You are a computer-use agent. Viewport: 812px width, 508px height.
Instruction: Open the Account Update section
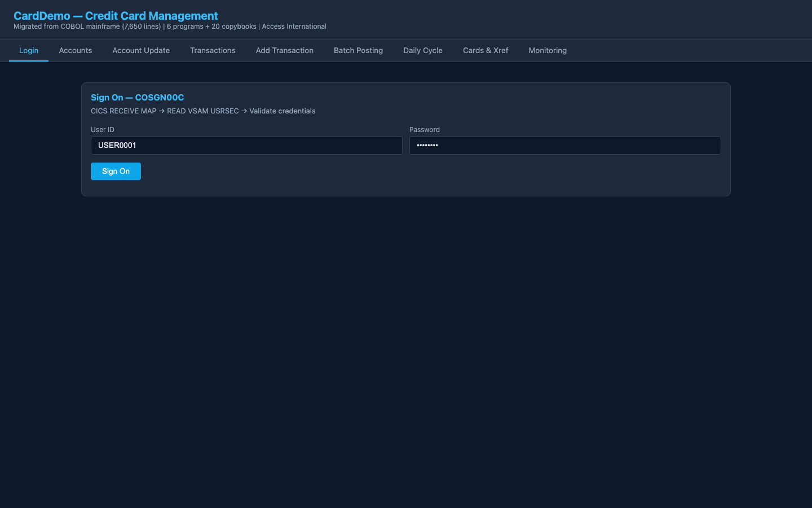pyautogui.click(x=141, y=50)
